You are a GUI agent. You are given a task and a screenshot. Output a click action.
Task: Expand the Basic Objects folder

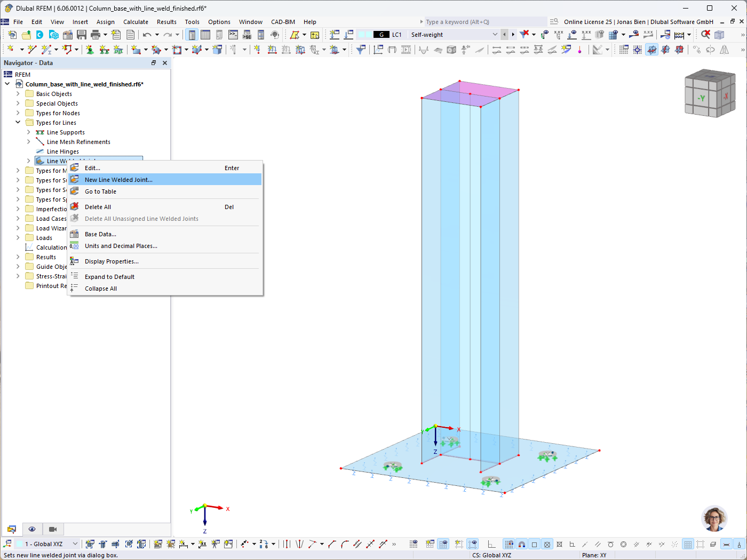tap(18, 94)
